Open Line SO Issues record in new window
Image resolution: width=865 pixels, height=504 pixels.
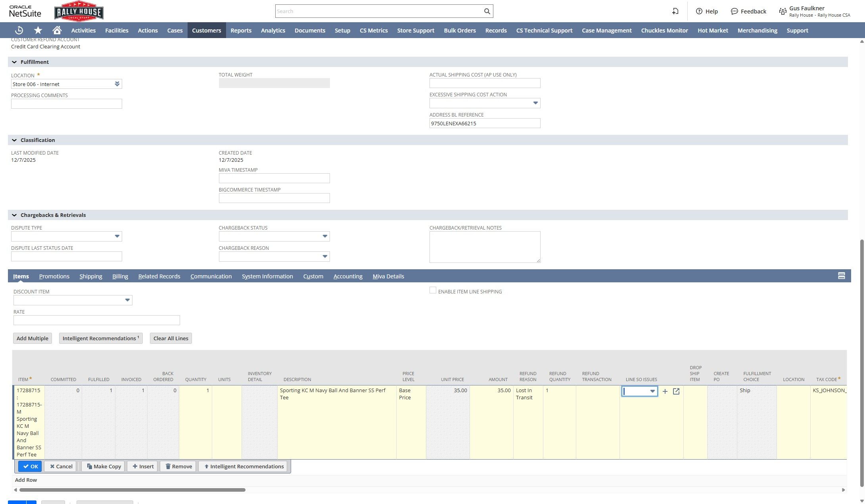[676, 391]
